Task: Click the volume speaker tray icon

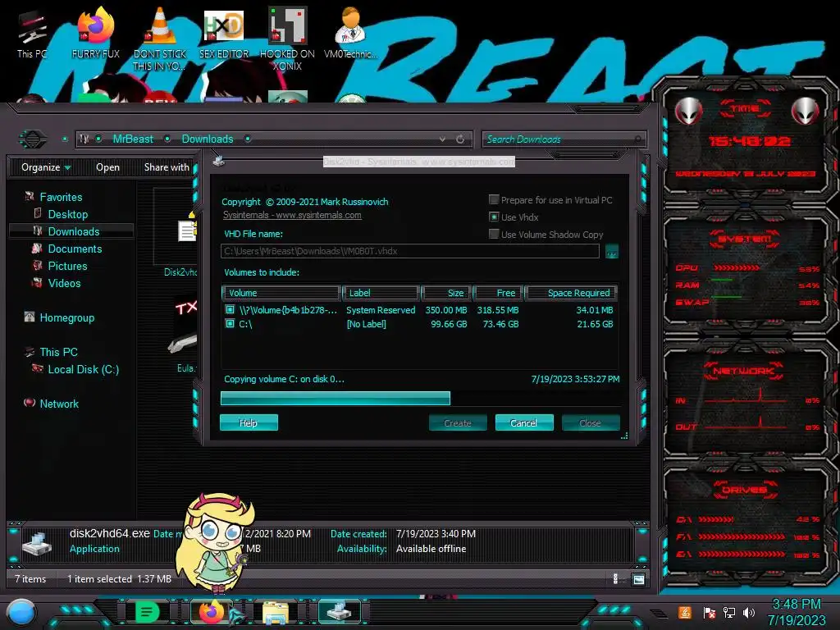Action: click(749, 612)
